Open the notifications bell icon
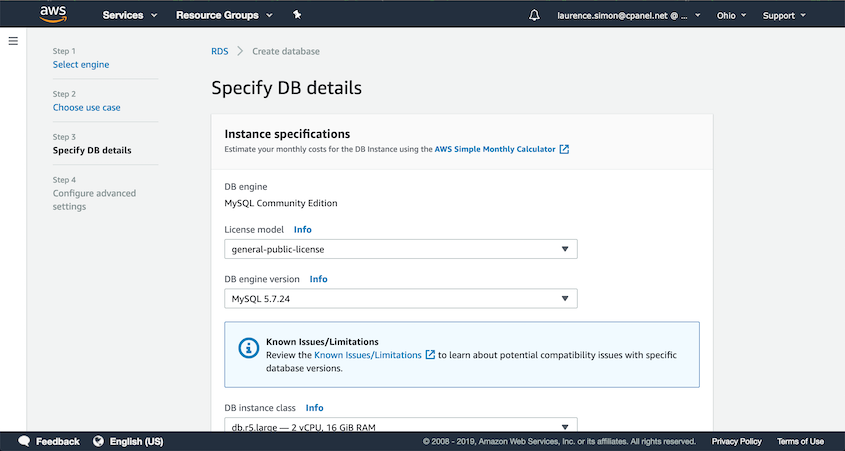Image resolution: width=845 pixels, height=451 pixels. (x=534, y=16)
